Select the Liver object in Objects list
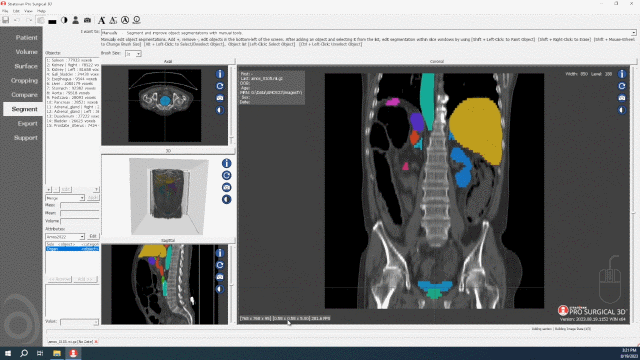The image size is (640, 360). [72, 83]
